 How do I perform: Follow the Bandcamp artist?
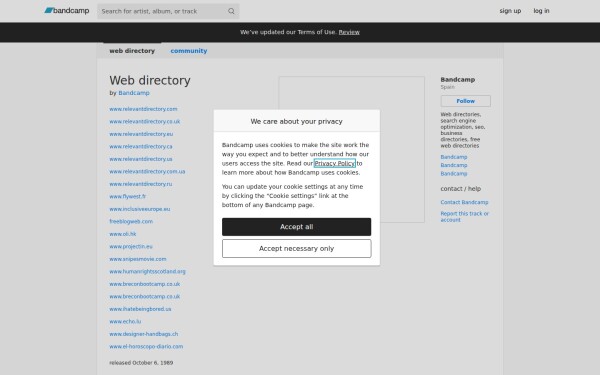point(465,101)
